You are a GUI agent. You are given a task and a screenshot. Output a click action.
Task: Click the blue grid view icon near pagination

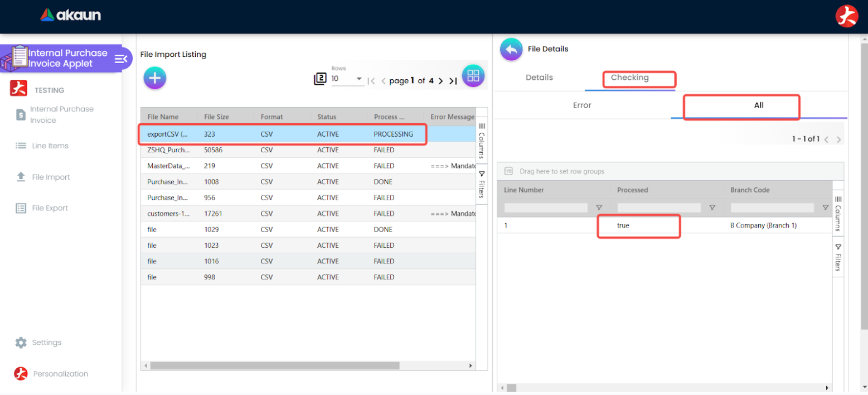click(x=472, y=75)
